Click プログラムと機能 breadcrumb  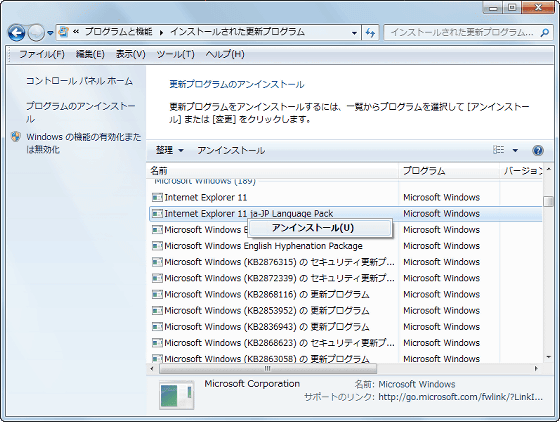click(x=119, y=32)
